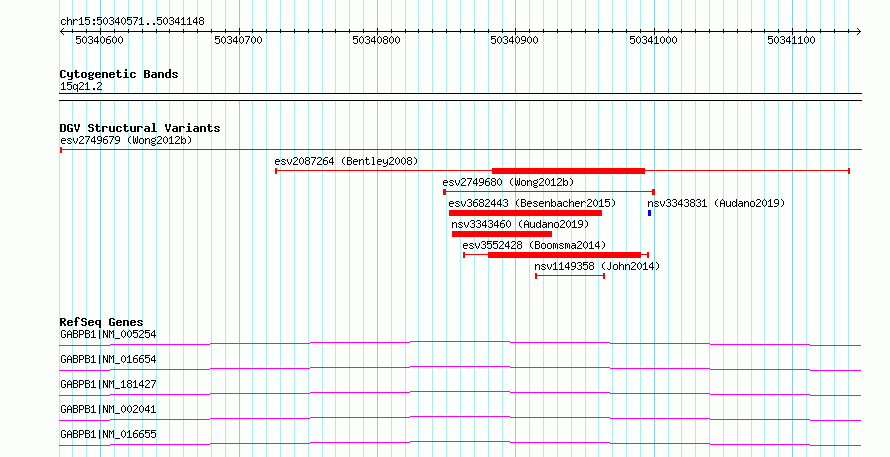This screenshot has height=457, width=890.
Task: Click the magenta NM_016655 transcript line
Action: coord(460,443)
